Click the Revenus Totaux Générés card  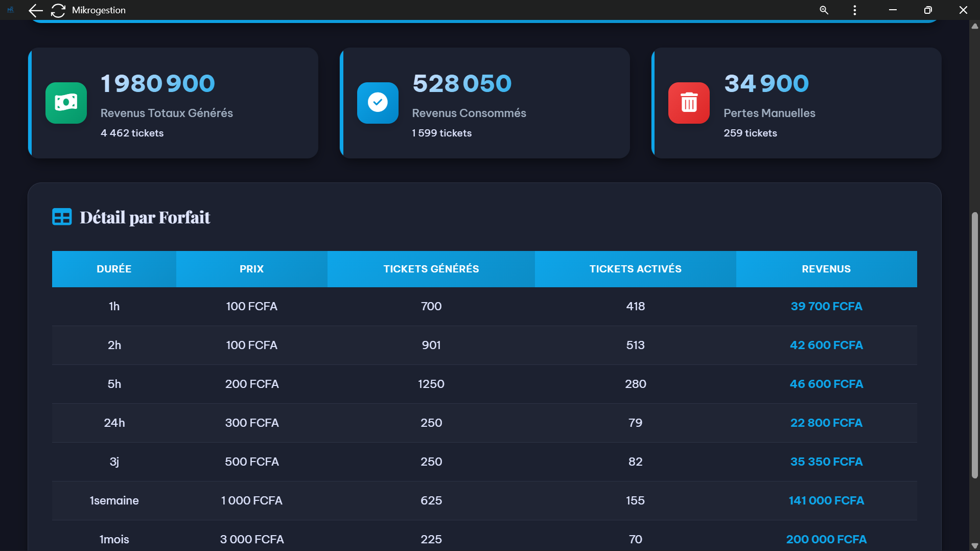coord(173,103)
